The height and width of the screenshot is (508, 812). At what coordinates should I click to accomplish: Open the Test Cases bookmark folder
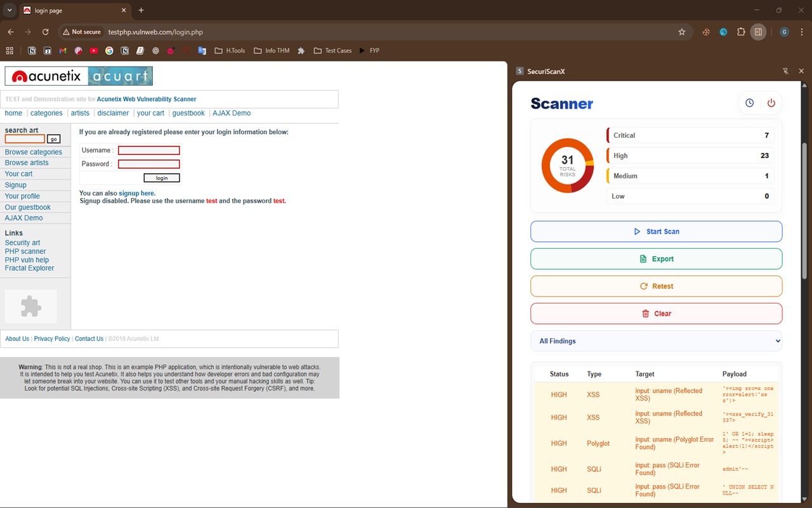pos(332,51)
